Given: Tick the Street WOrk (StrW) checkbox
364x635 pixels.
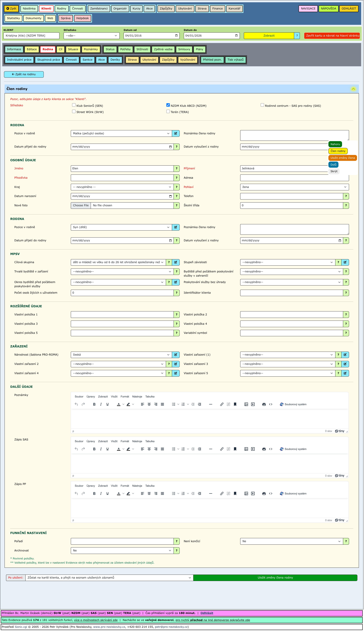Looking at the screenshot, I should click(x=74, y=112).
